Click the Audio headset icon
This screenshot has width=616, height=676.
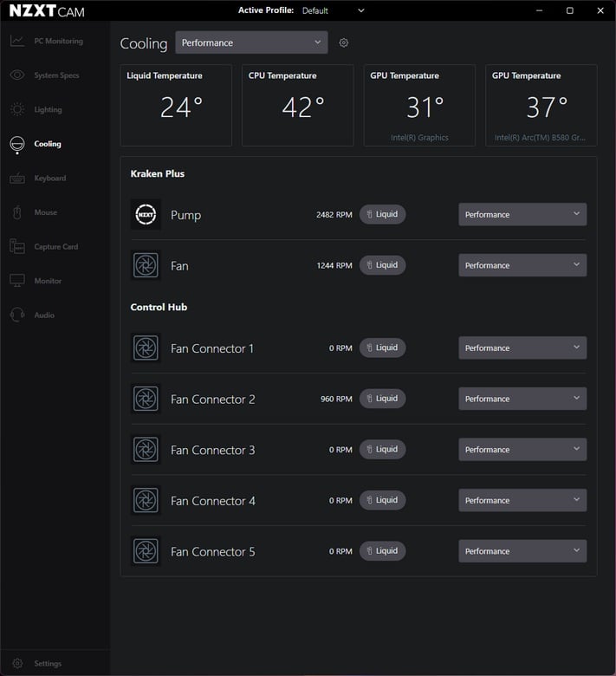click(x=16, y=315)
